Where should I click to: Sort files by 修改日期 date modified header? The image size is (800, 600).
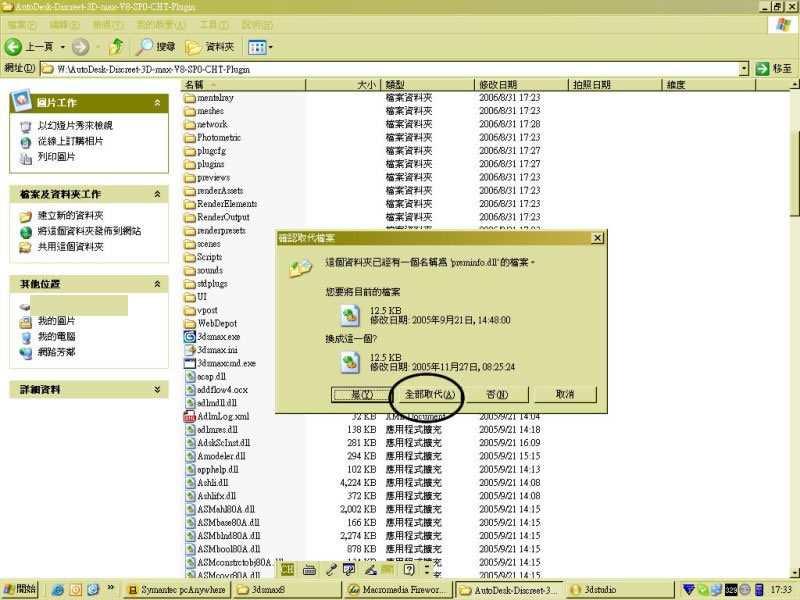click(521, 85)
